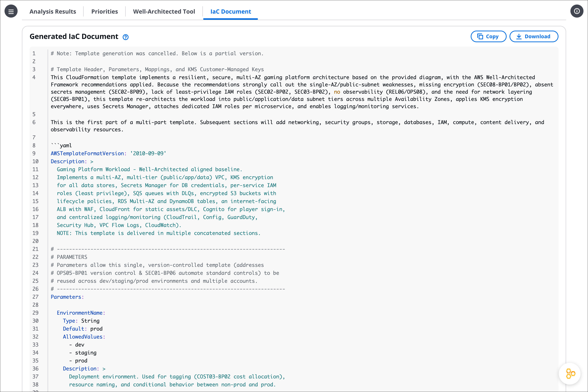Open the hamburger navigation menu

click(11, 11)
